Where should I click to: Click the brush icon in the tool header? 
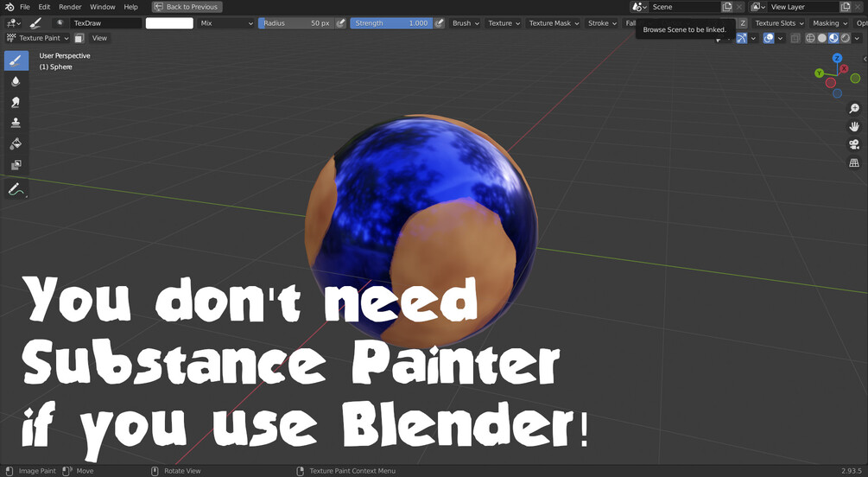point(35,23)
